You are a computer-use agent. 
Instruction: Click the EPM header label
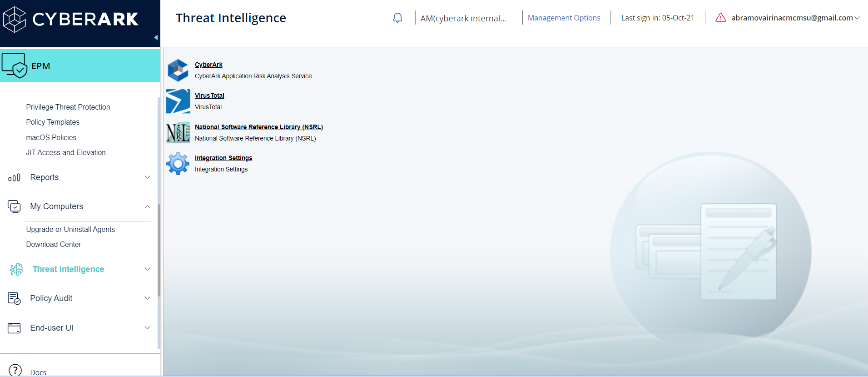(x=41, y=66)
